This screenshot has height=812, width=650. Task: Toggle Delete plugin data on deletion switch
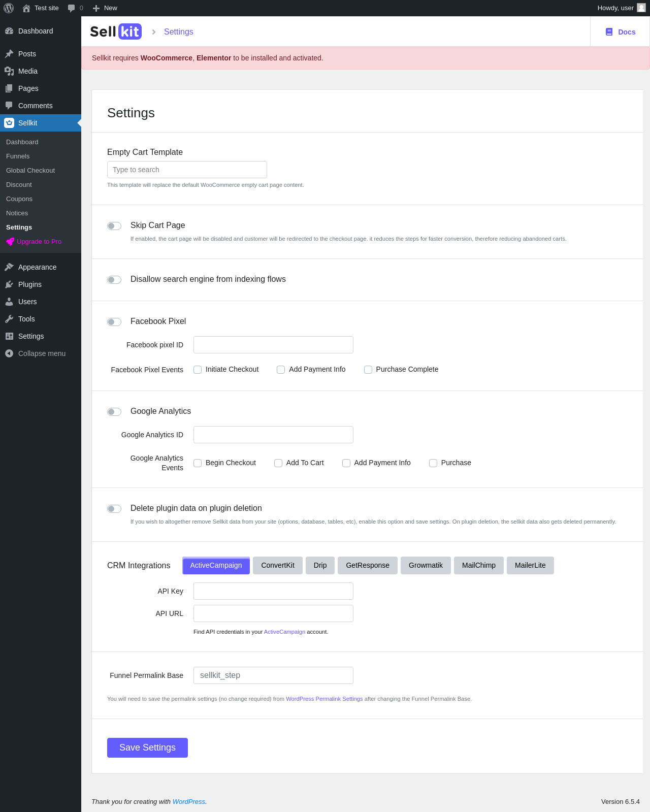click(x=114, y=509)
